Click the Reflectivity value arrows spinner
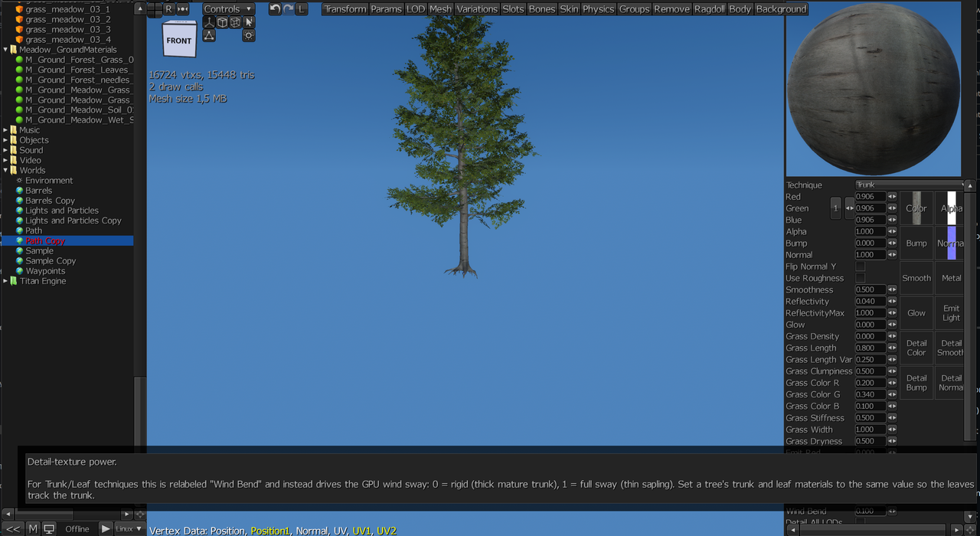The width and height of the screenshot is (980, 536). [892, 301]
